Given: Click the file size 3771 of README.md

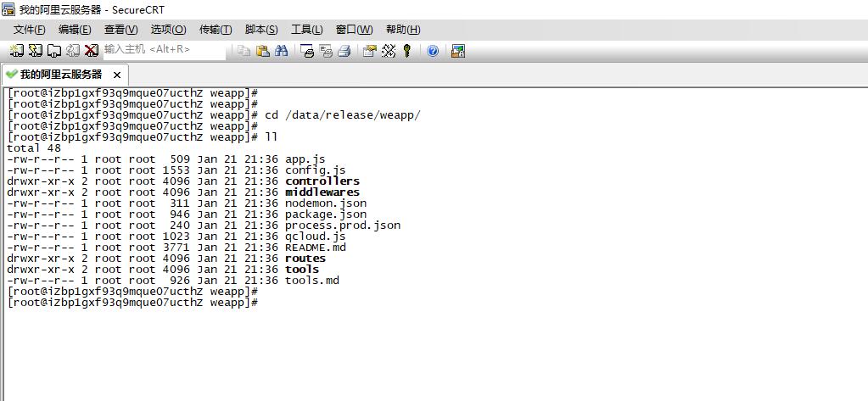Looking at the screenshot, I should 176,248.
